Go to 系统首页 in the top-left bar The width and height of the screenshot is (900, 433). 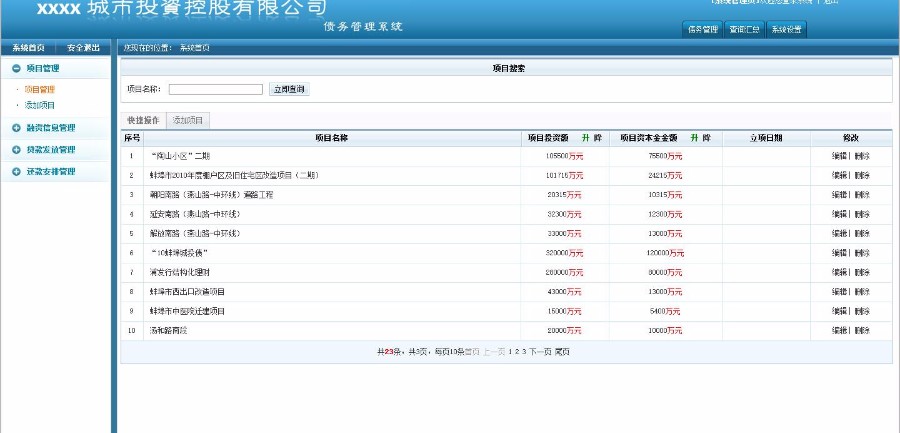[28, 48]
